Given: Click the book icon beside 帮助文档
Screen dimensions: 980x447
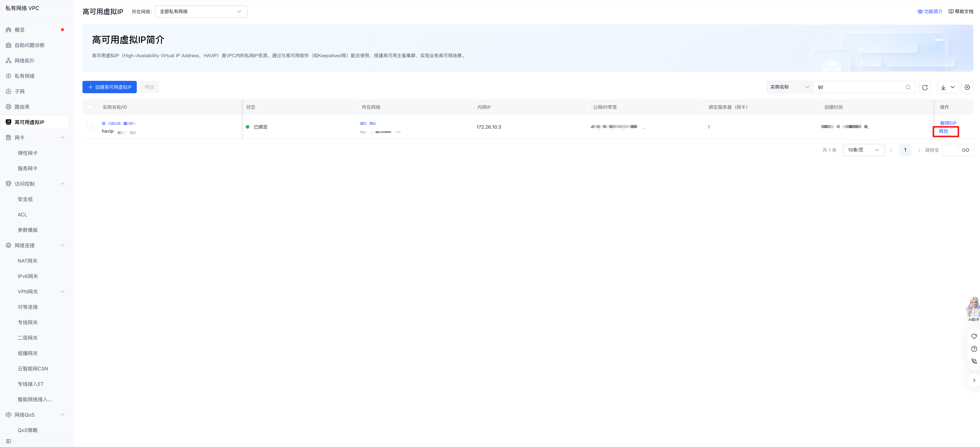Looking at the screenshot, I should 951,11.
